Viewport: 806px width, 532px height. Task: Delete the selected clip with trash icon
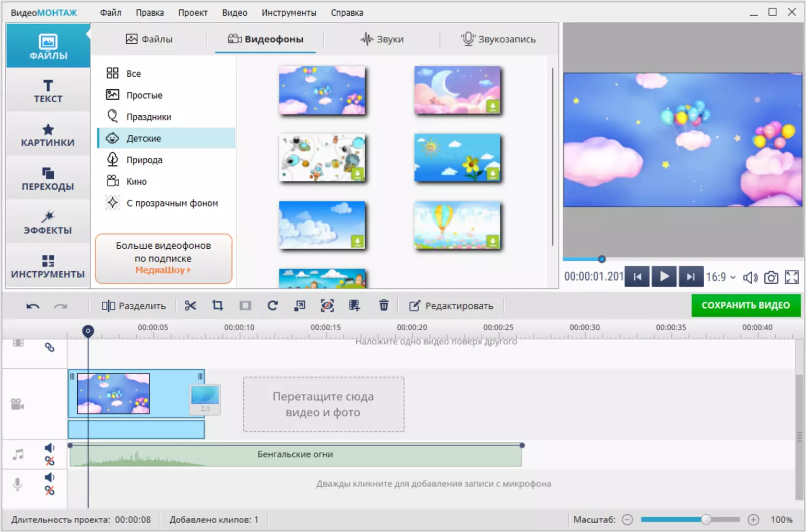pyautogui.click(x=384, y=306)
